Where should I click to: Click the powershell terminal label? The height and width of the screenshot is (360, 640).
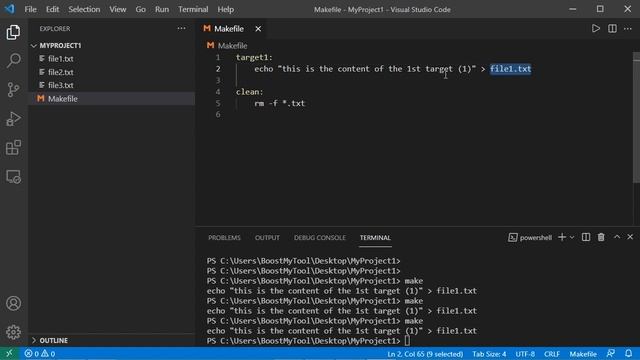[x=530, y=238]
